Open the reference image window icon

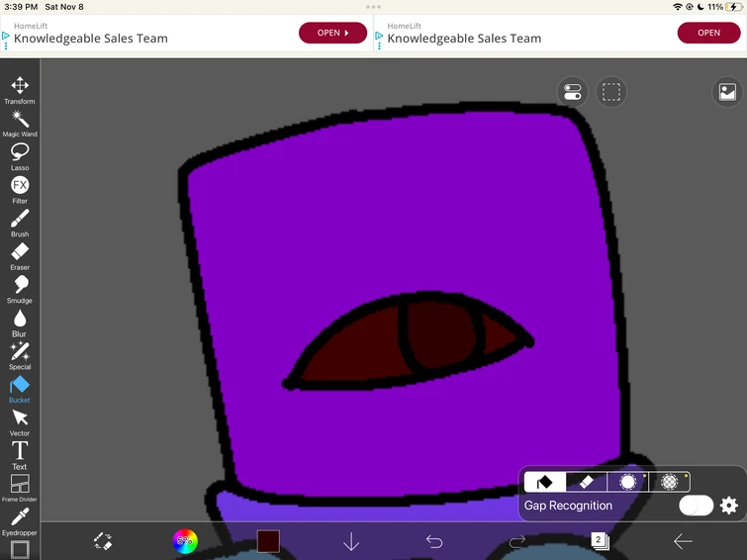727,92
